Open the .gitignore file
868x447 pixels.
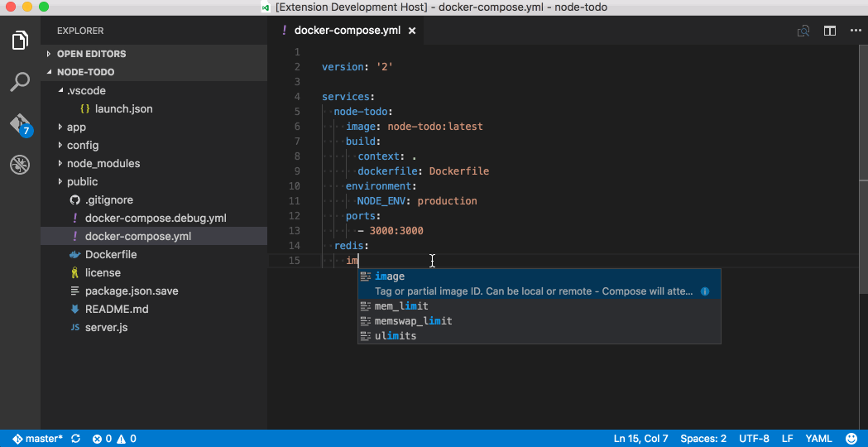(x=154, y=200)
